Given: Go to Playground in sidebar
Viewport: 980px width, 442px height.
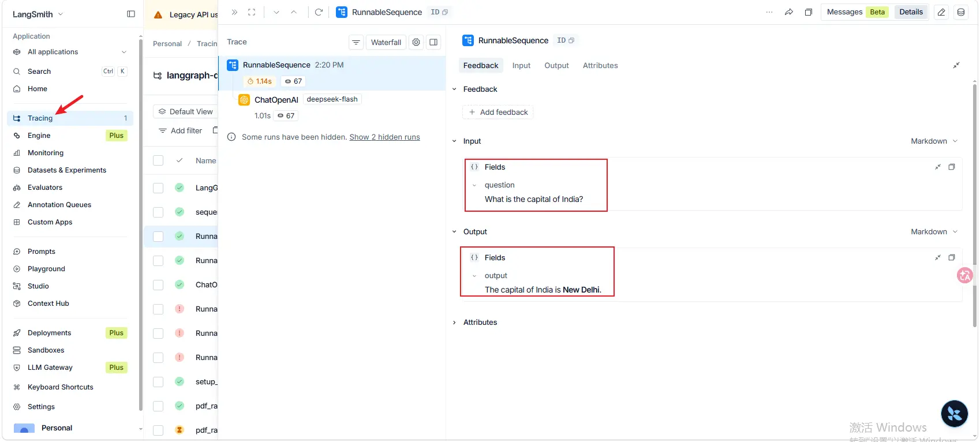Looking at the screenshot, I should 70,269.
